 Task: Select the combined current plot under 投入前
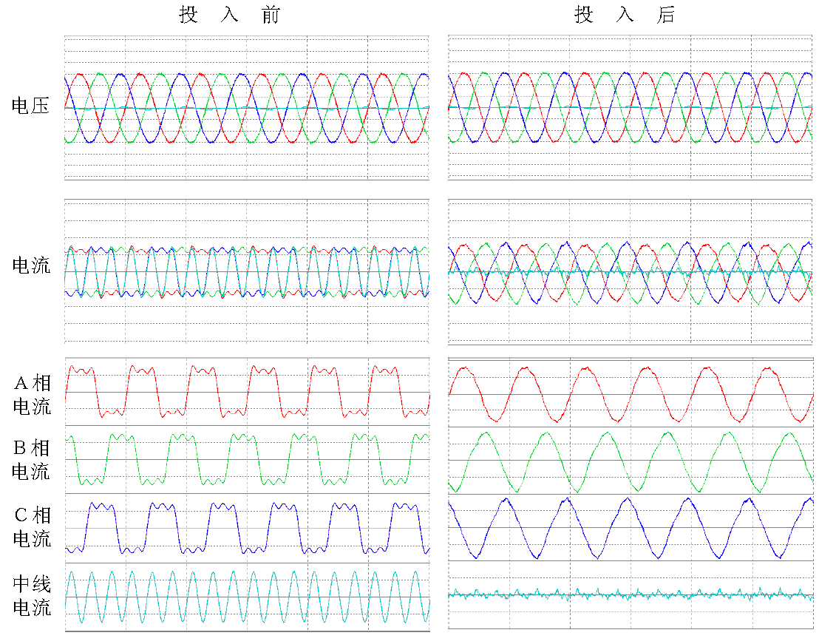(247, 271)
